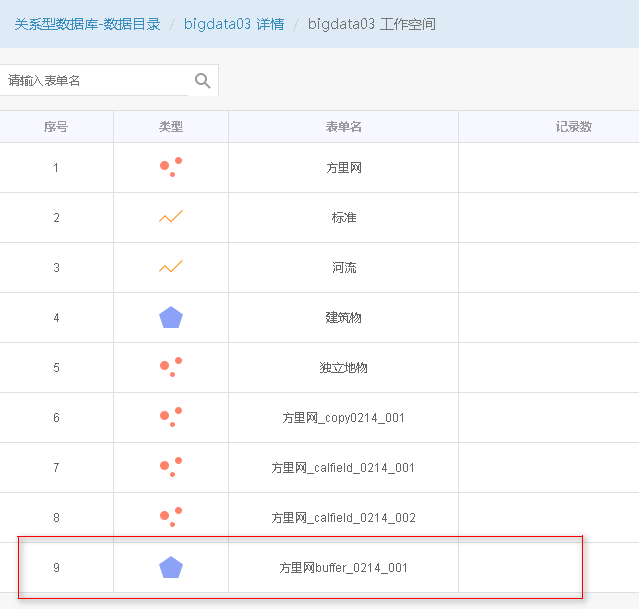Click the 类型 column header

pyautogui.click(x=171, y=127)
